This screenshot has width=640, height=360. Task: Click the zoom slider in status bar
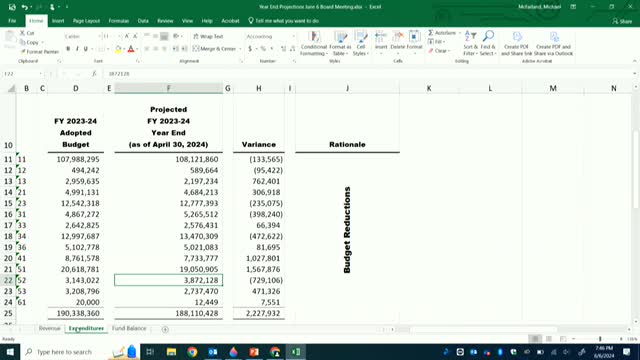tap(600, 339)
